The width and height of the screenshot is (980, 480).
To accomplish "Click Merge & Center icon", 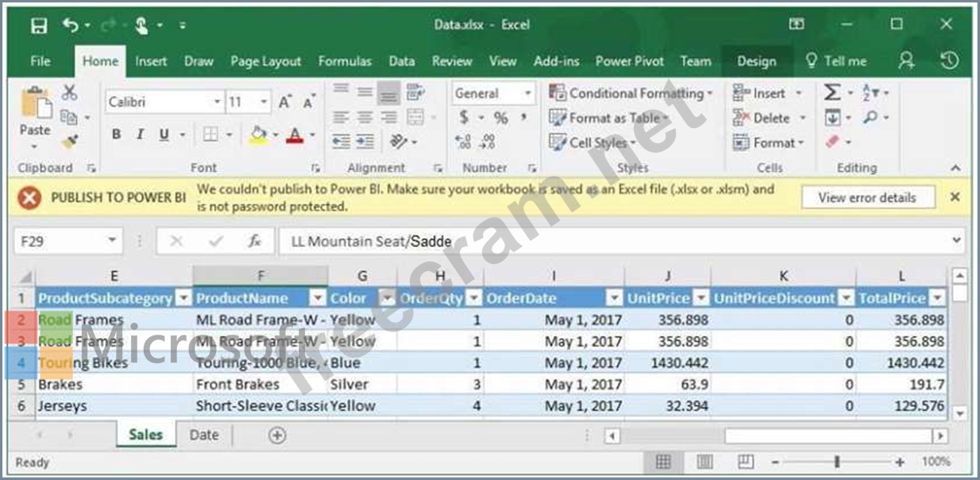I will click(x=415, y=118).
